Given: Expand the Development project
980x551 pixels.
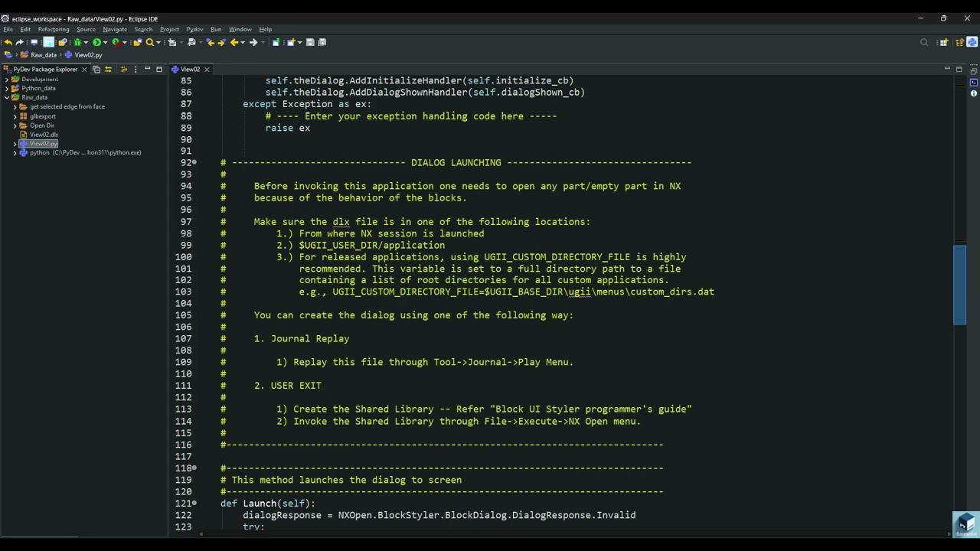Looking at the screenshot, I should pos(7,79).
